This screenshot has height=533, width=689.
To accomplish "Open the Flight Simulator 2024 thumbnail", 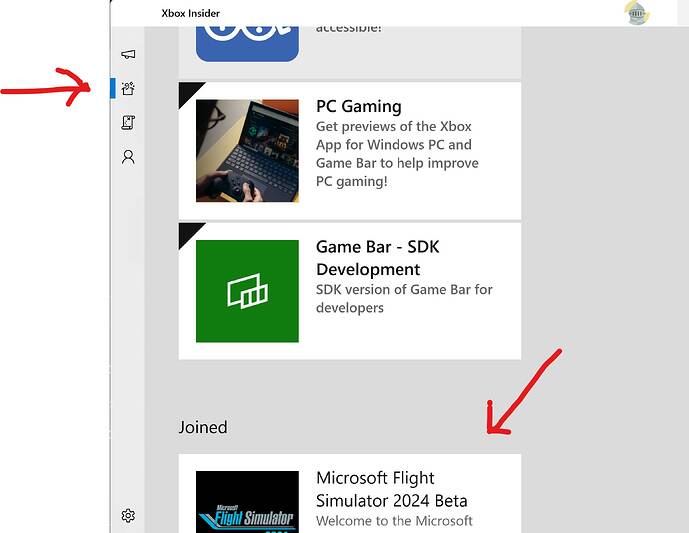I will (x=247, y=502).
